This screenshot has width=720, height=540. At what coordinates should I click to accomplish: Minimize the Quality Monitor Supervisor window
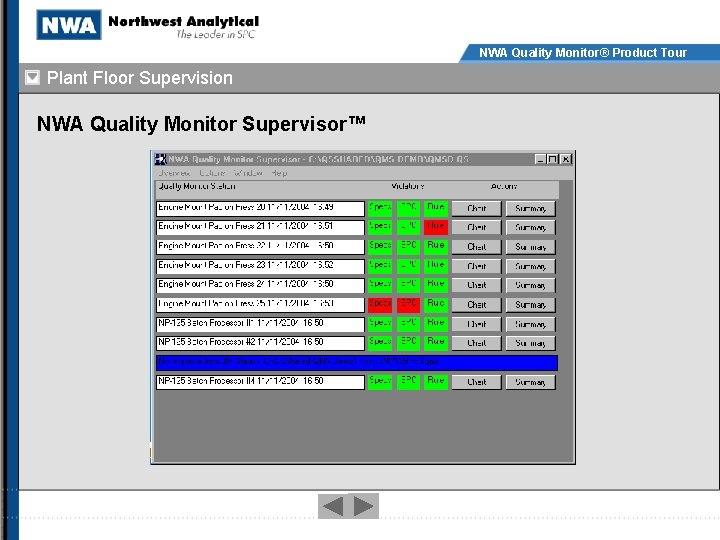[541, 159]
